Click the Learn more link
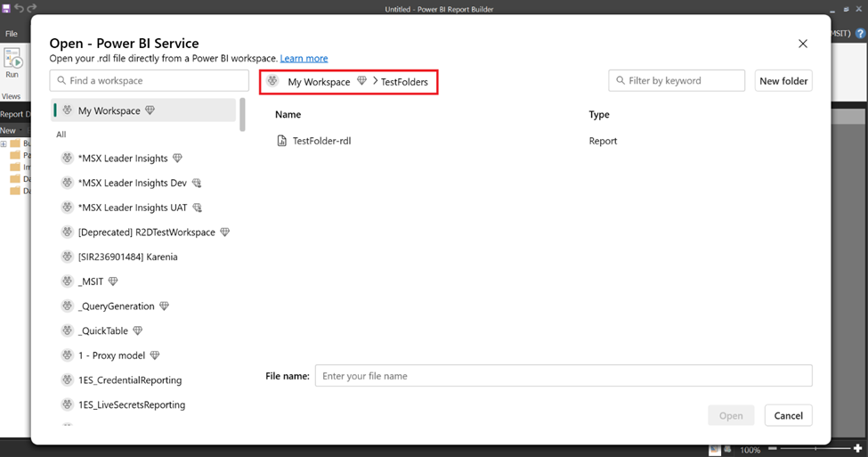Viewport: 868px width, 457px height. click(x=304, y=58)
